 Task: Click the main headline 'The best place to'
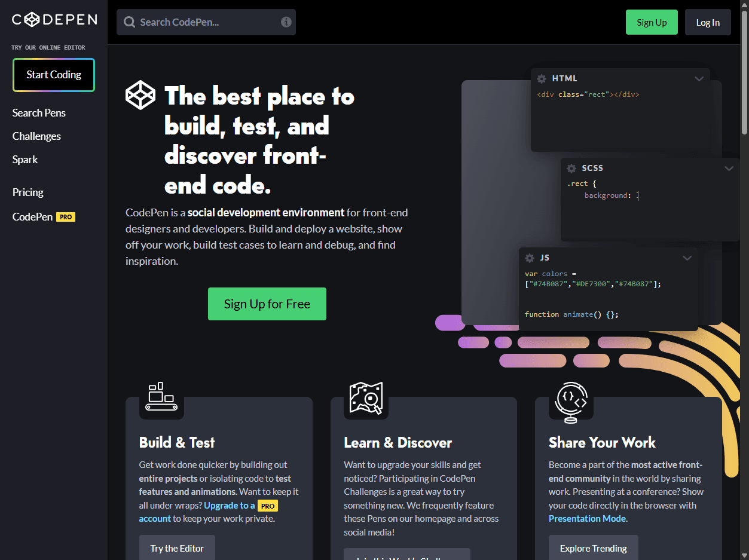pyautogui.click(x=259, y=96)
